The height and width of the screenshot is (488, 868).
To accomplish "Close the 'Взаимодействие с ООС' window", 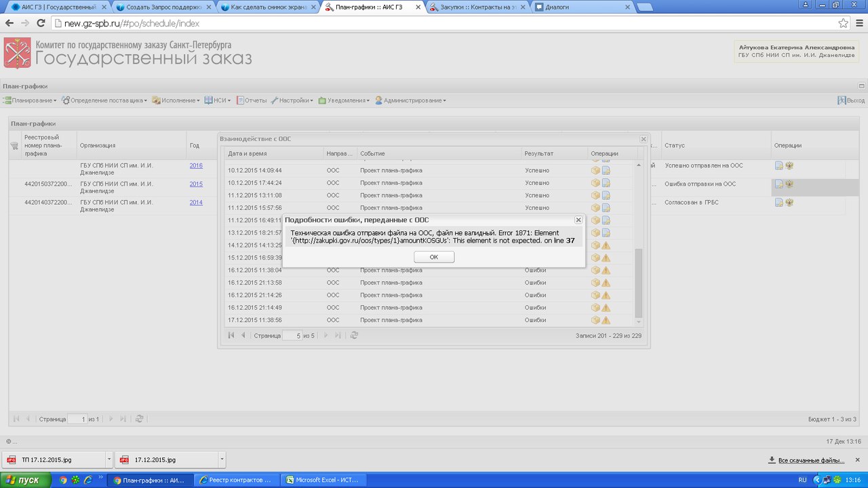I will (x=644, y=139).
